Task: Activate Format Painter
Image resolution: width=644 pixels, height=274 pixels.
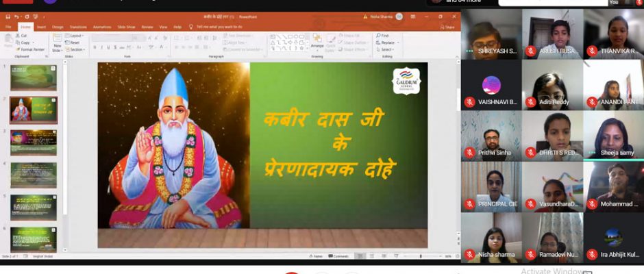Action: point(30,49)
